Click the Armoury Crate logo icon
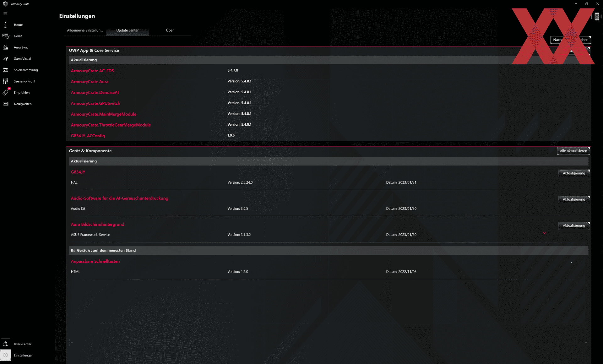The image size is (603, 364). pyautogui.click(x=5, y=4)
